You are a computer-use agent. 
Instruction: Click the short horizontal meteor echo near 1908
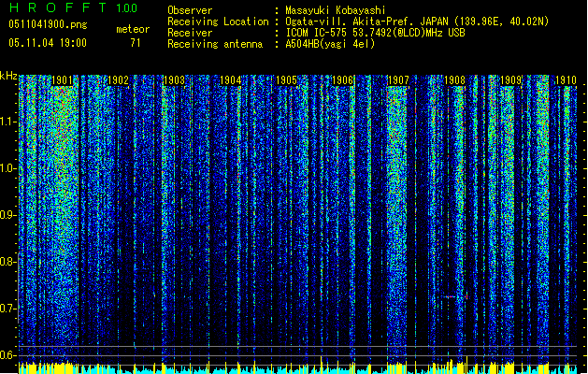point(449,296)
